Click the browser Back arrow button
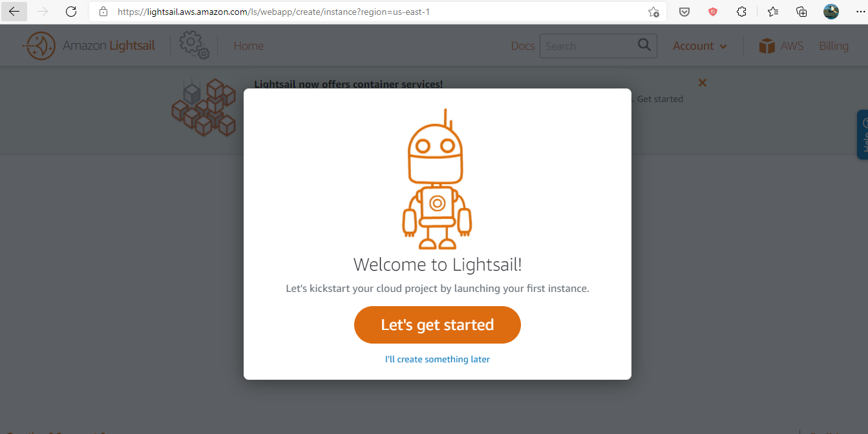The height and width of the screenshot is (434, 868). click(x=14, y=11)
